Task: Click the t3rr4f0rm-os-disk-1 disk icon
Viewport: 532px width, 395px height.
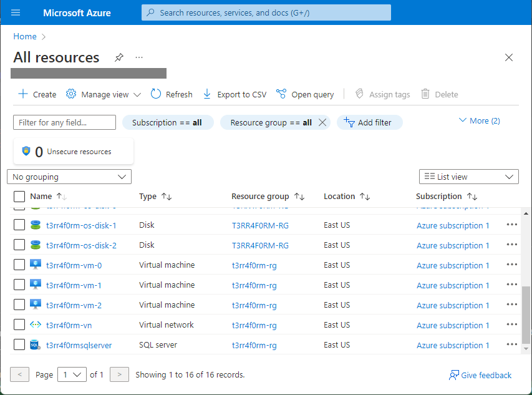Action: click(x=36, y=225)
